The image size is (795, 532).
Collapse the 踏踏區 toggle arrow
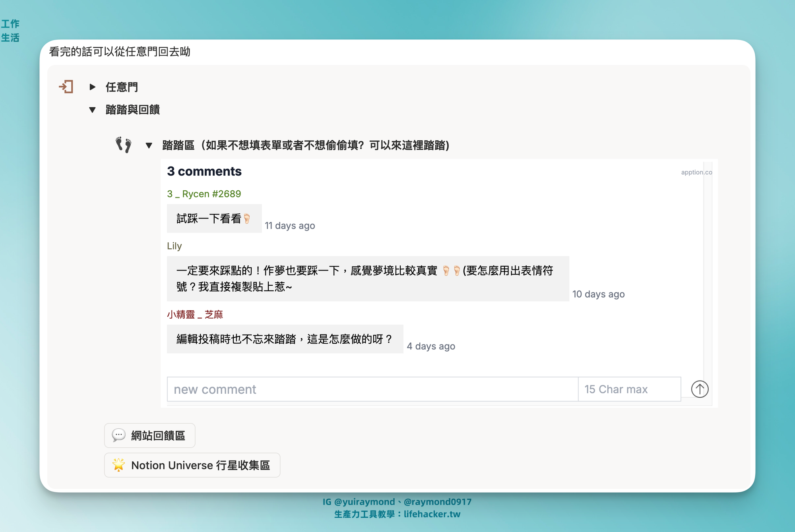(x=149, y=145)
